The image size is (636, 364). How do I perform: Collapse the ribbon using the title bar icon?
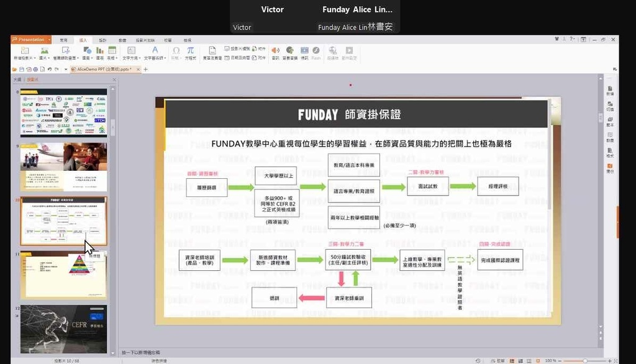click(x=583, y=39)
